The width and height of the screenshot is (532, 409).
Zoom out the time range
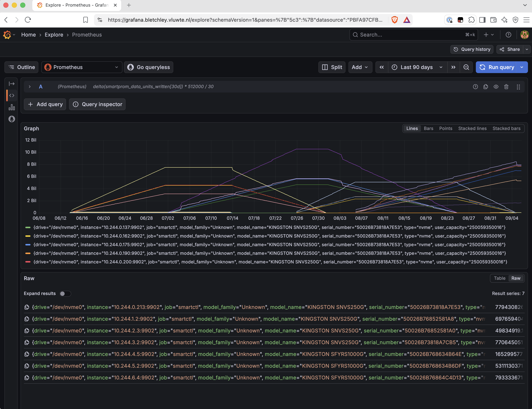point(466,67)
